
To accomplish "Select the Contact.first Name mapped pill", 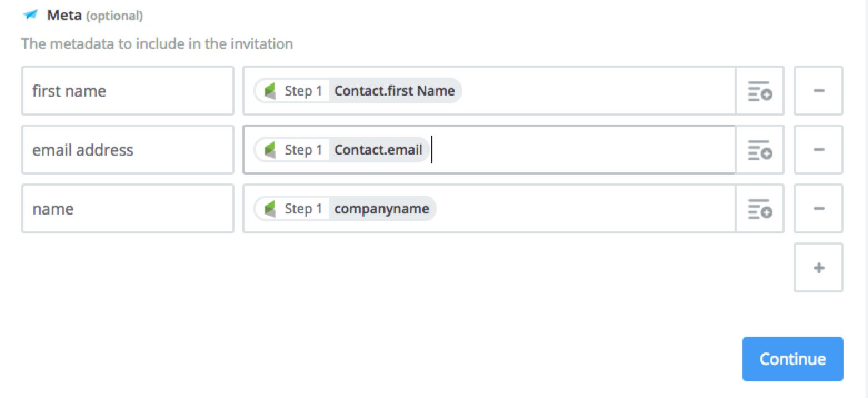I will pos(394,91).
